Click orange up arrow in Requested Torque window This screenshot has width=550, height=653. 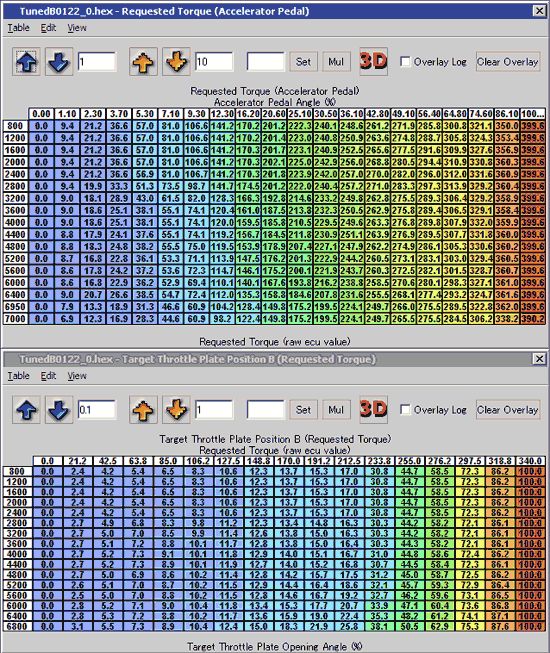pos(143,62)
